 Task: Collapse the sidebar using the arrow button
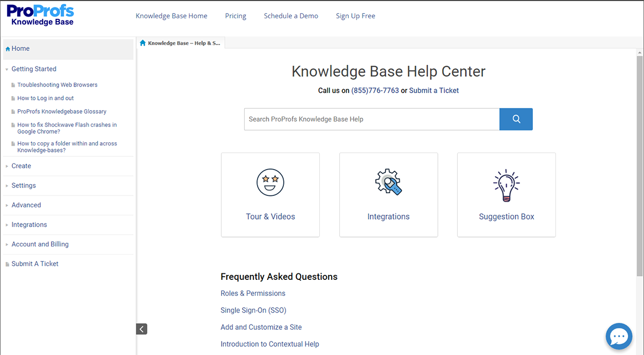tap(141, 329)
